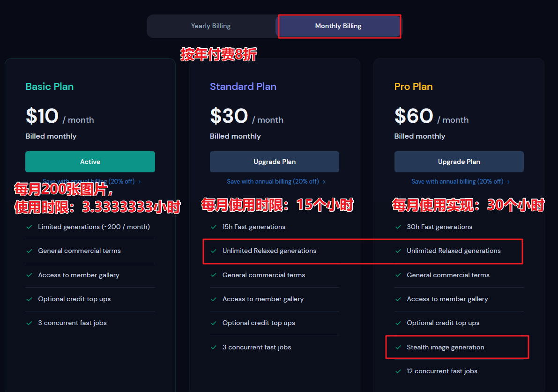
Task: Click the Pro Plan heading
Action: click(x=413, y=87)
